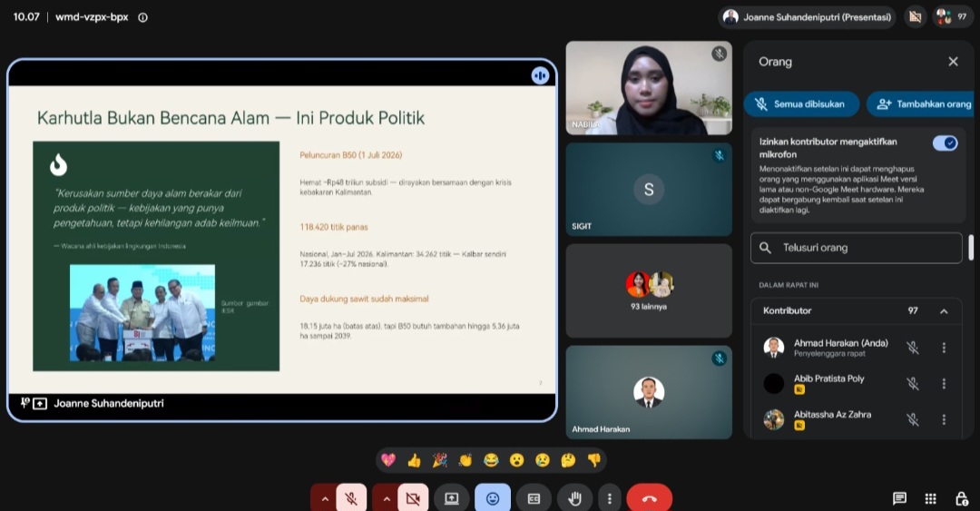980x511 pixels.
Task: Send the thumbs up reaction
Action: click(414, 461)
